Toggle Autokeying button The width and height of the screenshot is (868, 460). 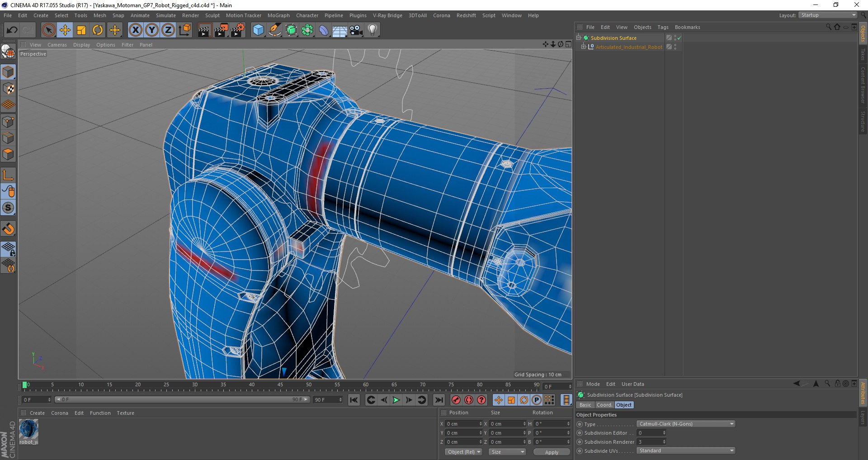pyautogui.click(x=469, y=400)
